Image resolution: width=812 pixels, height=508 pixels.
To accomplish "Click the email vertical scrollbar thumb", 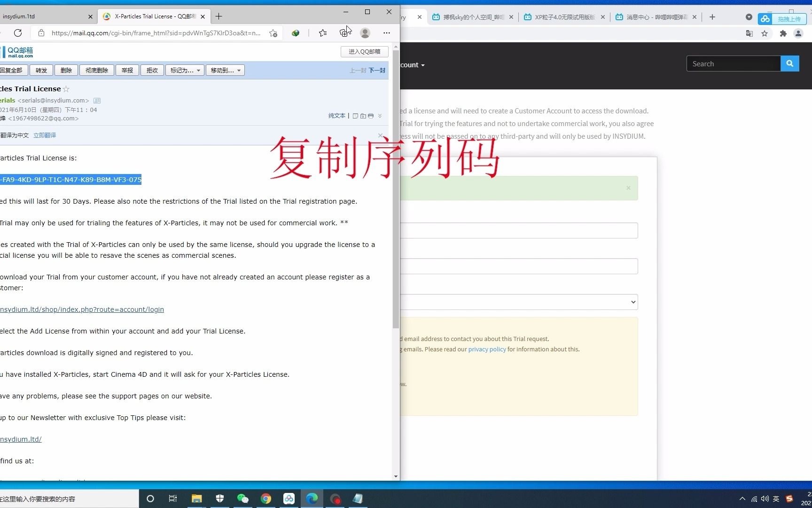I will [396, 188].
